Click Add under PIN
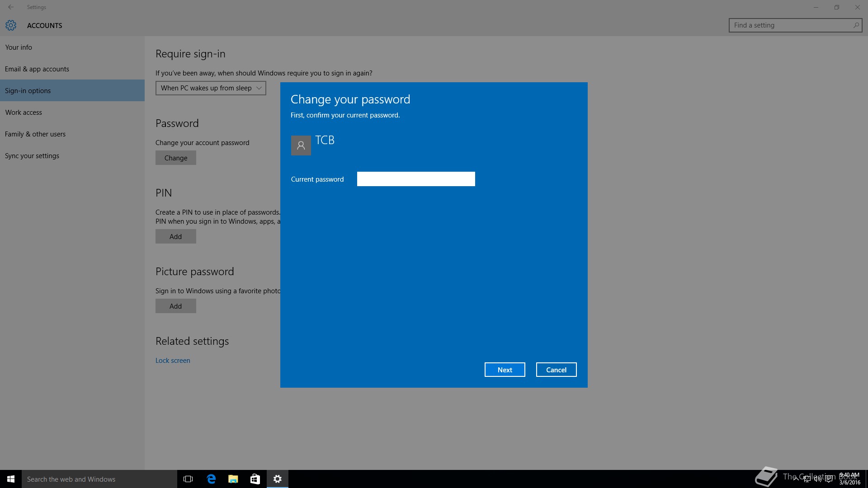 [x=176, y=236]
